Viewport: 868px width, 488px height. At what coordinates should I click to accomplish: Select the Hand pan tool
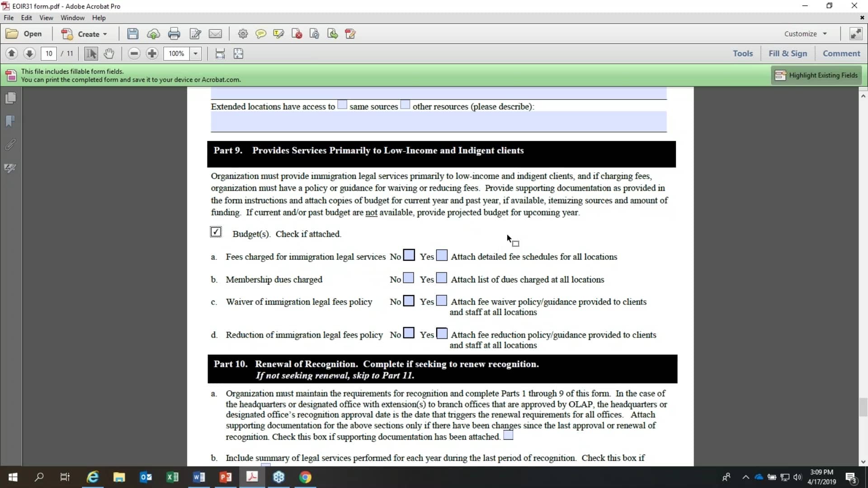click(108, 54)
